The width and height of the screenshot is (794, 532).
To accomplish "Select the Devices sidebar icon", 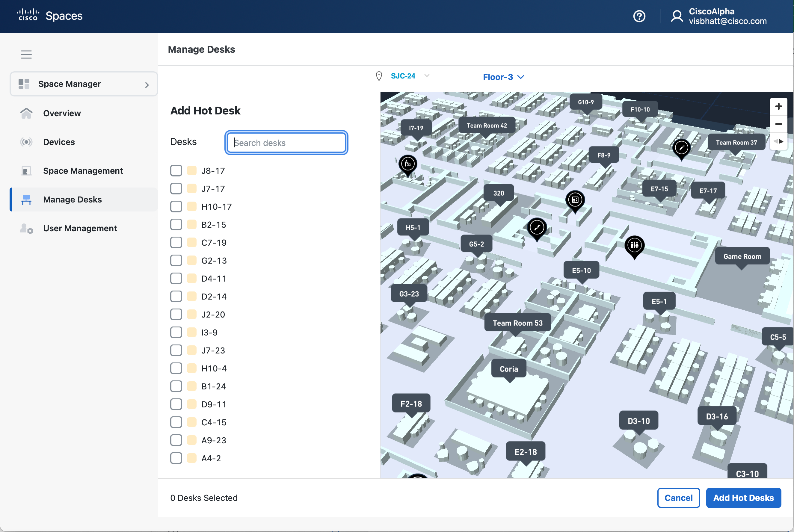I will (x=26, y=142).
